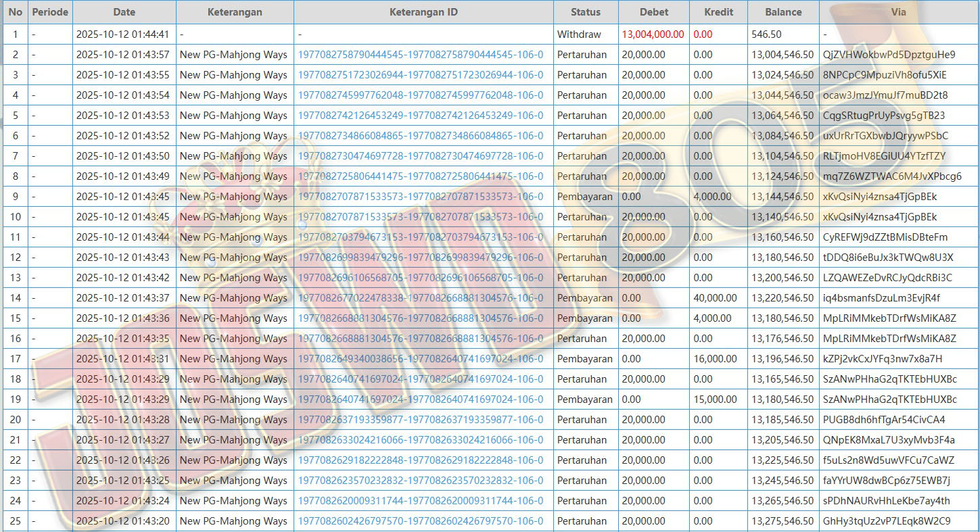Click the red 13,004,000.00 debet amount
980x532 pixels.
pyautogui.click(x=653, y=34)
